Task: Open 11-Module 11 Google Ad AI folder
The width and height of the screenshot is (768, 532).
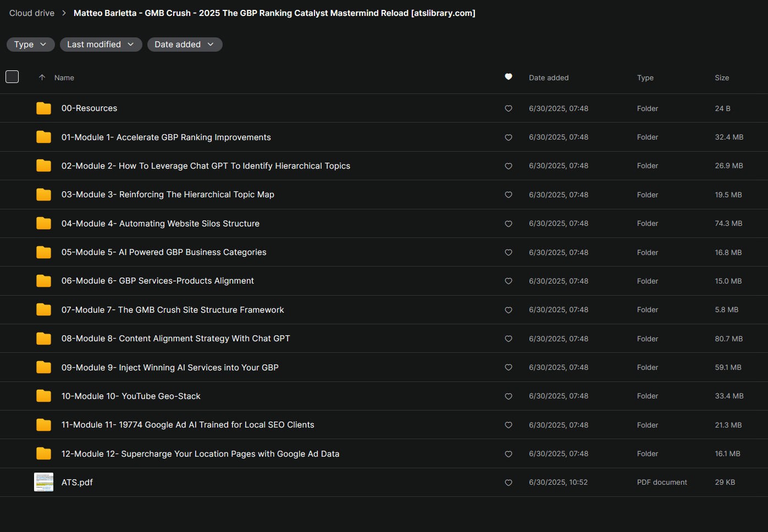Action: (187, 425)
